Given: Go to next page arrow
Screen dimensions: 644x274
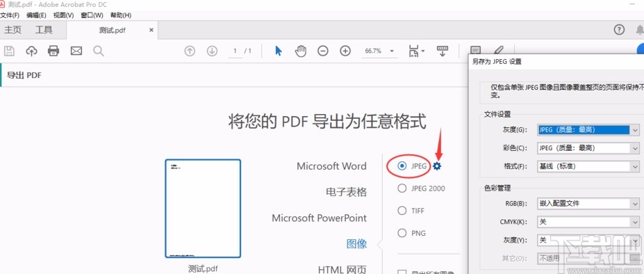Looking at the screenshot, I should tap(212, 51).
